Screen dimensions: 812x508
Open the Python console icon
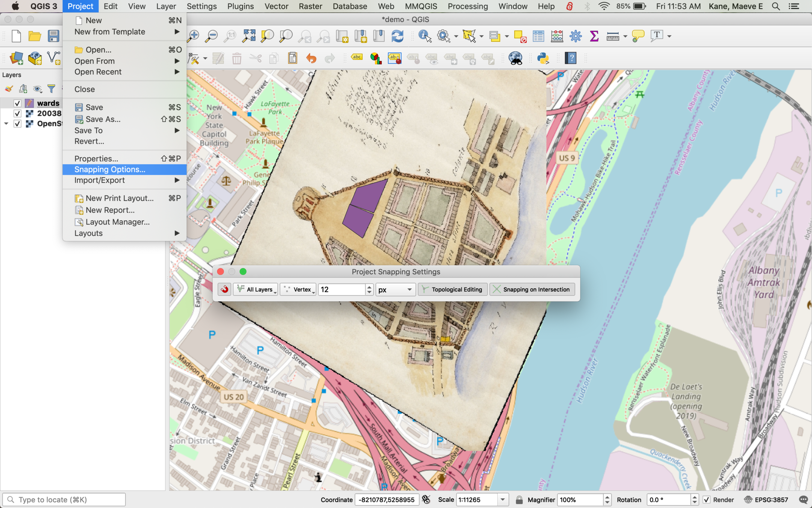tap(543, 58)
